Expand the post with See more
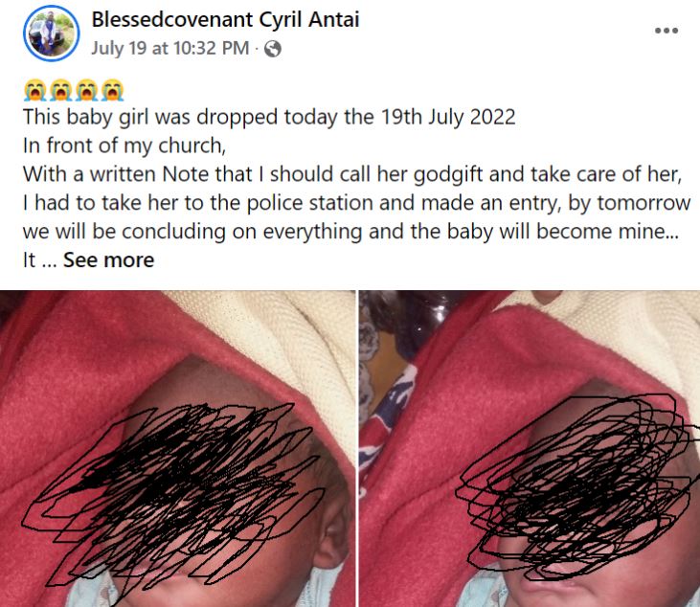This screenshot has height=607, width=700. pyautogui.click(x=108, y=259)
